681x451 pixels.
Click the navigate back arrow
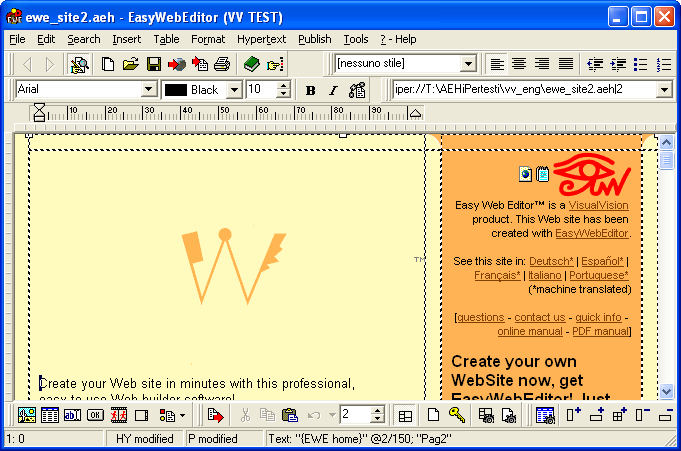[x=27, y=64]
